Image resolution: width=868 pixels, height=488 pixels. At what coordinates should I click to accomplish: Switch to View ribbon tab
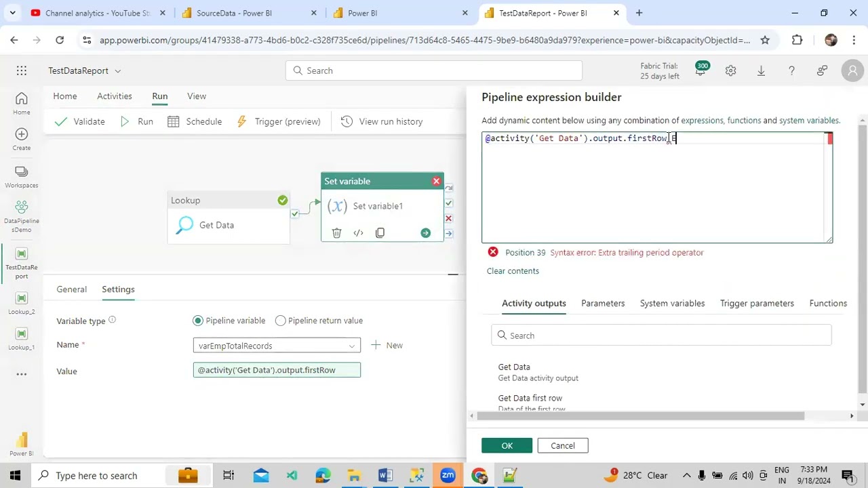[197, 96]
